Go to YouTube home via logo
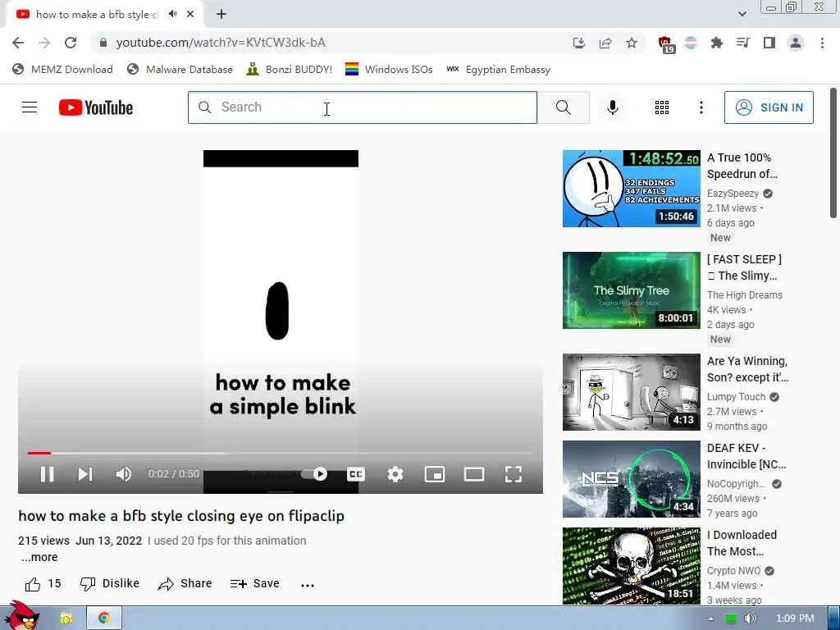Image resolution: width=840 pixels, height=630 pixels. (96, 107)
